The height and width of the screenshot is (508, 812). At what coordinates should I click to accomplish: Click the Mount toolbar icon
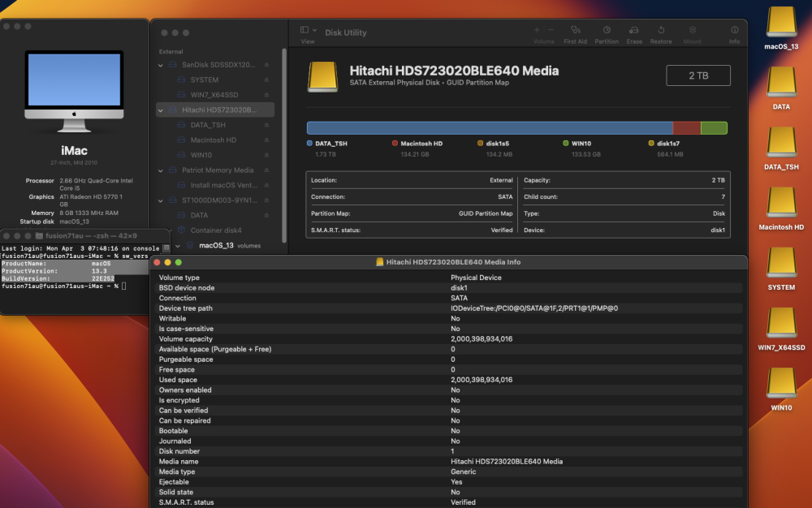pos(693,31)
